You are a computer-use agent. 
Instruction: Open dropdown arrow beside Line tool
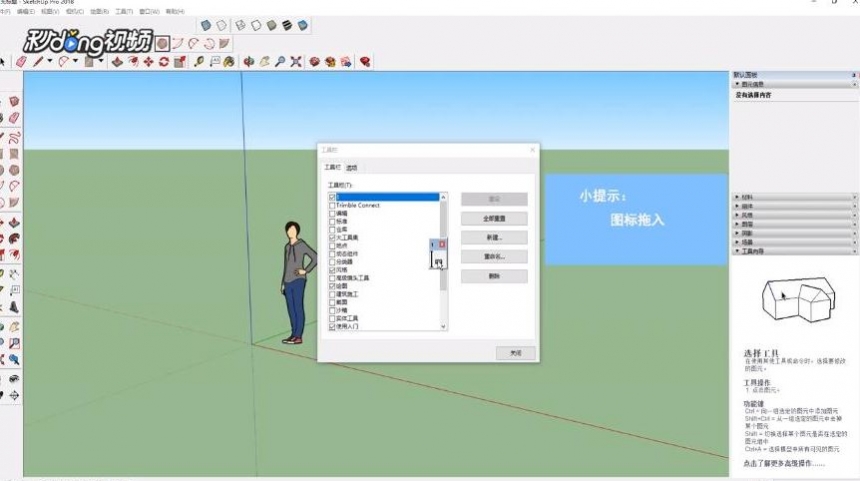(49, 61)
